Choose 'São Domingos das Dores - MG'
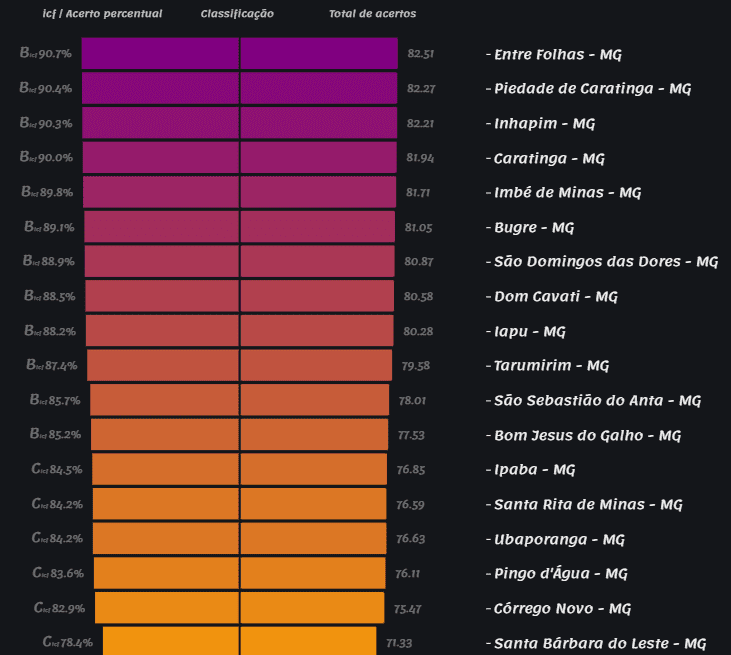 pos(606,261)
